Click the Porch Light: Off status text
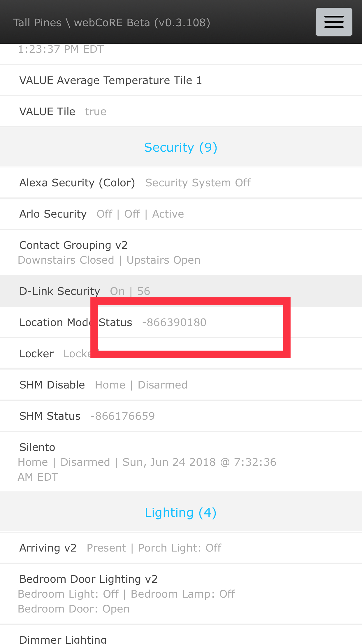Image resolution: width=362 pixels, height=644 pixels. click(x=180, y=548)
